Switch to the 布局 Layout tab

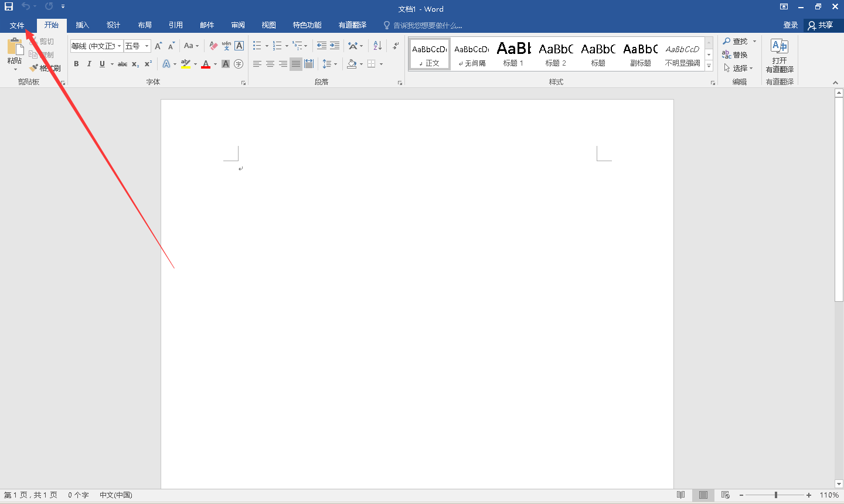tap(145, 25)
